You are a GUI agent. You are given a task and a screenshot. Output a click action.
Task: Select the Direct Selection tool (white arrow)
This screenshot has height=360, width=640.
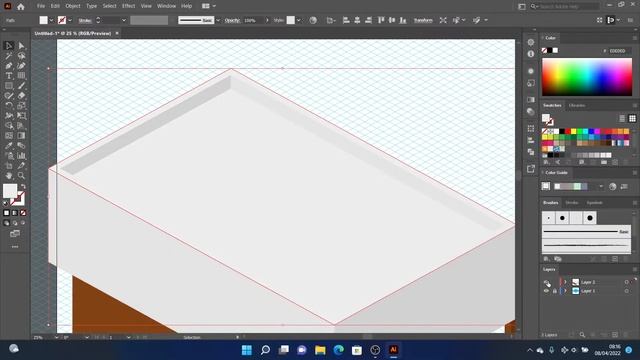click(x=21, y=46)
